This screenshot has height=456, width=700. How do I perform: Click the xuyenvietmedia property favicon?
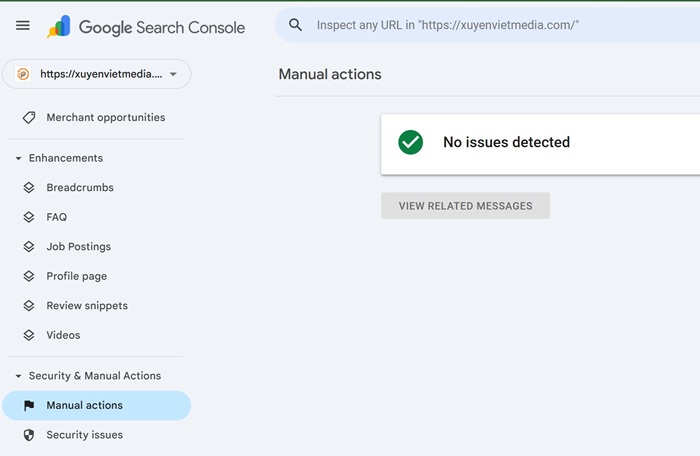point(23,74)
